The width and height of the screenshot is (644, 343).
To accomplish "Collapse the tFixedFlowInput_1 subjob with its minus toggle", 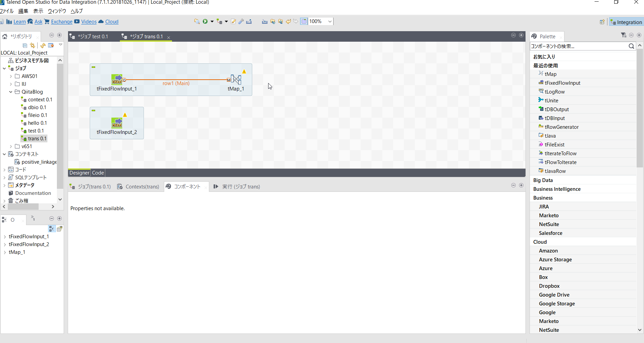I will pos(93,67).
